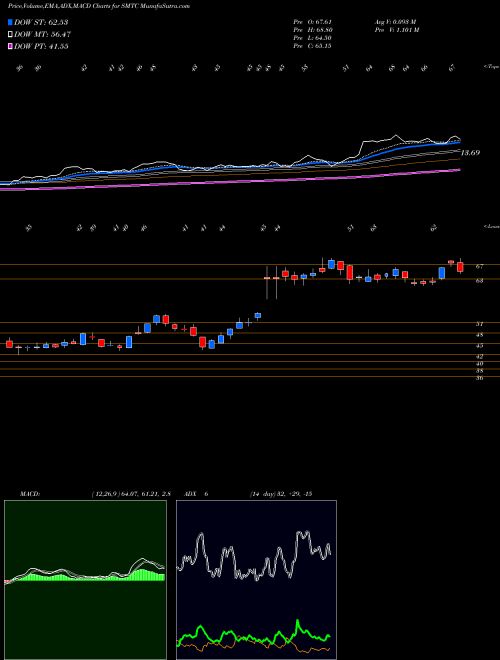Image resolution: width=500 pixels, height=660 pixels.
Task: Open the green MACD histogram panel
Action: click(85, 580)
